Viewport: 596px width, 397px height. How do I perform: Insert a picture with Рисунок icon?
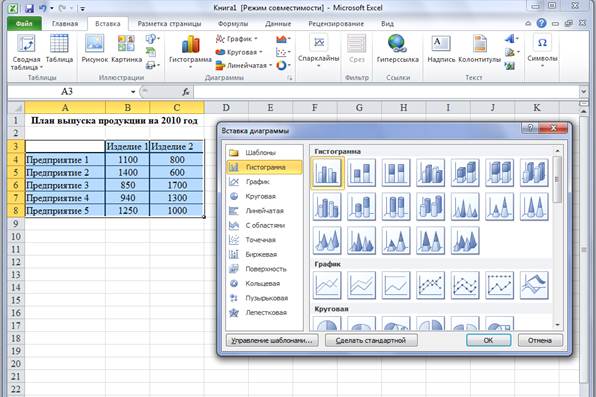(94, 48)
